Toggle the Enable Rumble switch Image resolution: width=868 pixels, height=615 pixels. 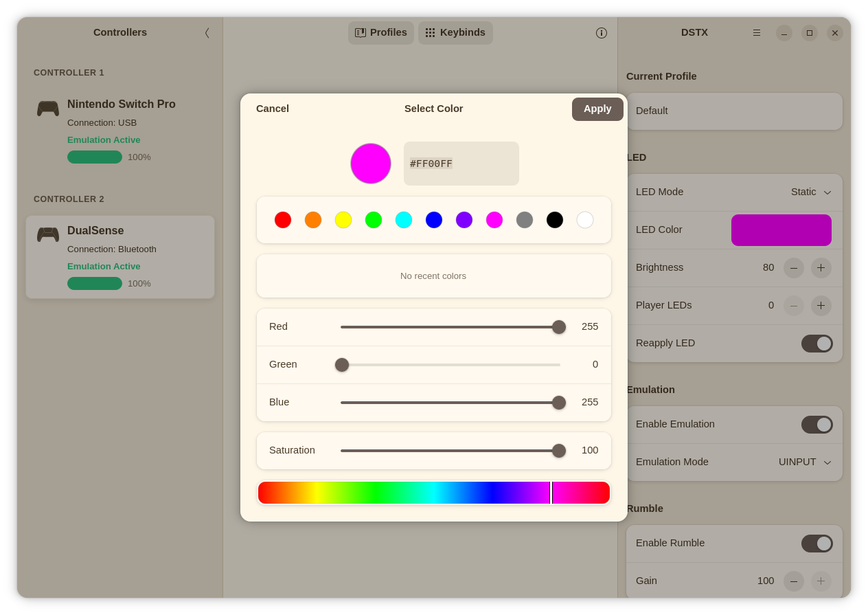click(817, 544)
